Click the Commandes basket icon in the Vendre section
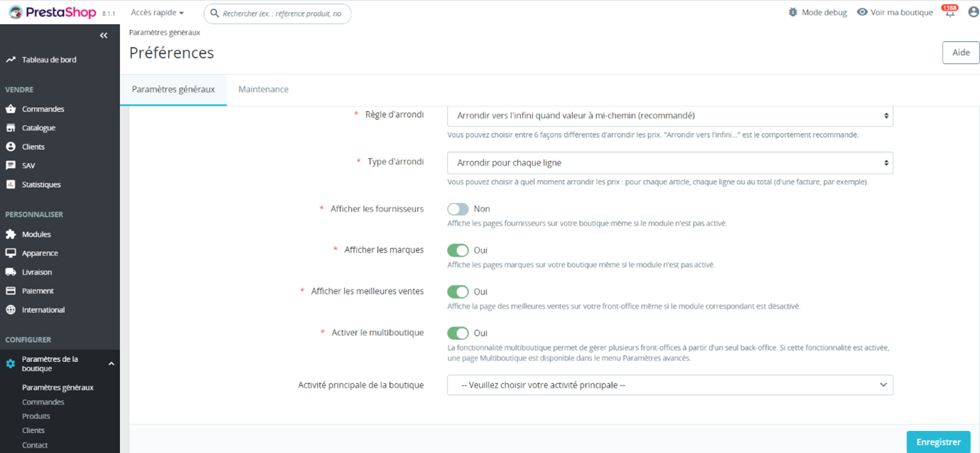This screenshot has width=980, height=453. click(x=11, y=109)
